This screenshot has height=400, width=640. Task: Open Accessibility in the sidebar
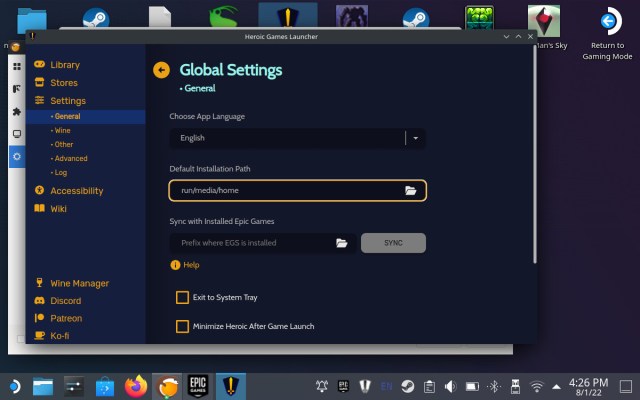click(x=69, y=191)
